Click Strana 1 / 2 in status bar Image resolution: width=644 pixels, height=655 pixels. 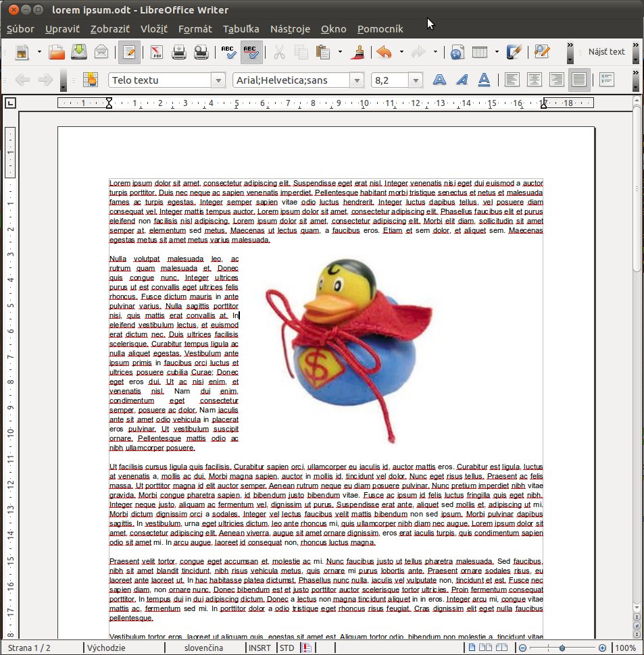click(x=29, y=648)
